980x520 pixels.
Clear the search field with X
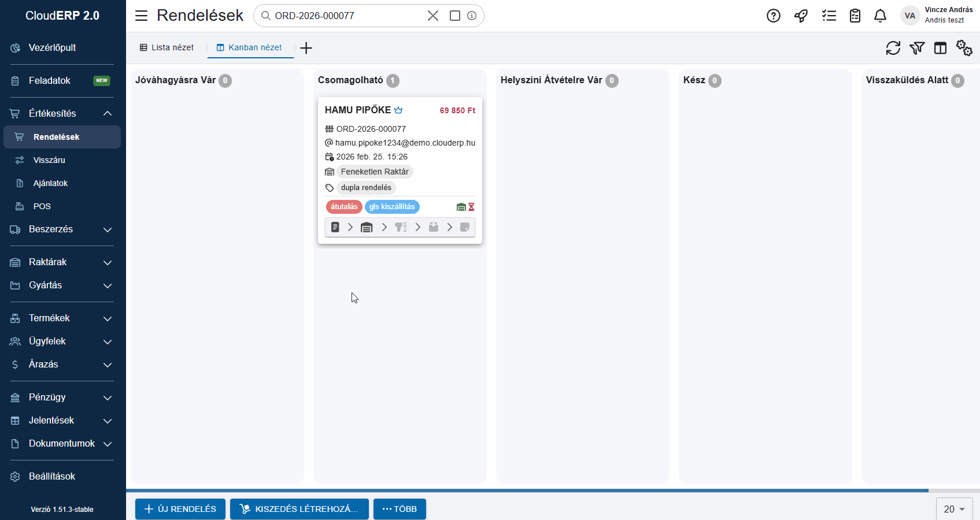tap(432, 16)
